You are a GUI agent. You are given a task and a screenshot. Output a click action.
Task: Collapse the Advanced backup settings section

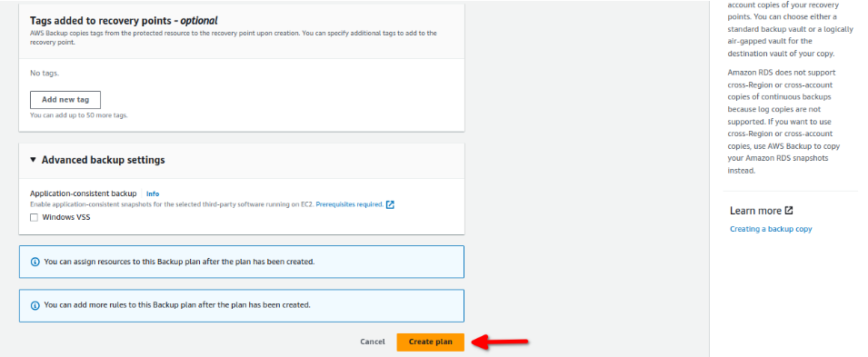35,160
